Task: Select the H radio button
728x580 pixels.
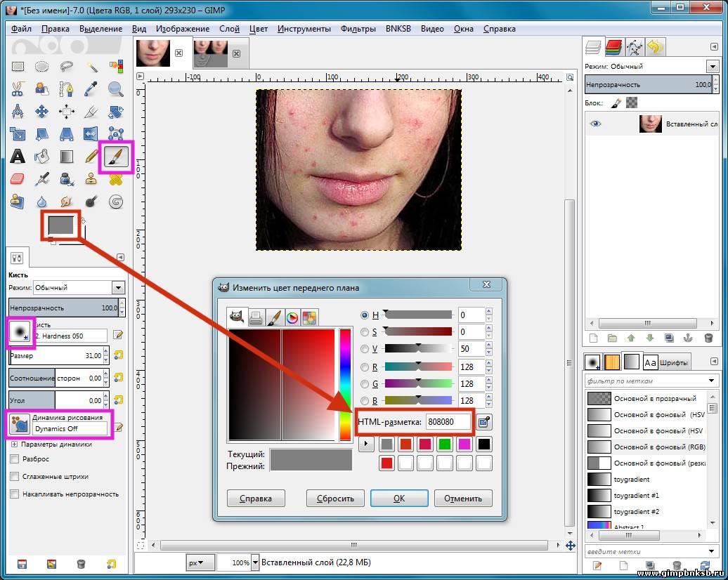Action: pyautogui.click(x=365, y=315)
